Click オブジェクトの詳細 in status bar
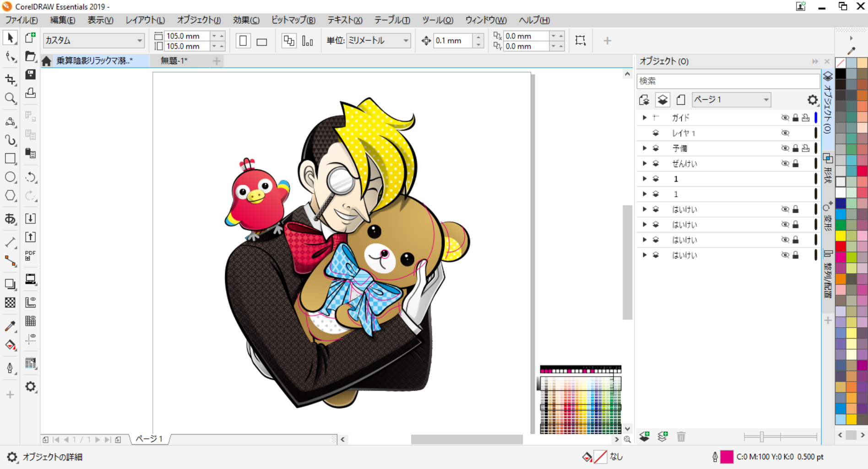The height and width of the screenshot is (469, 868). (53, 457)
